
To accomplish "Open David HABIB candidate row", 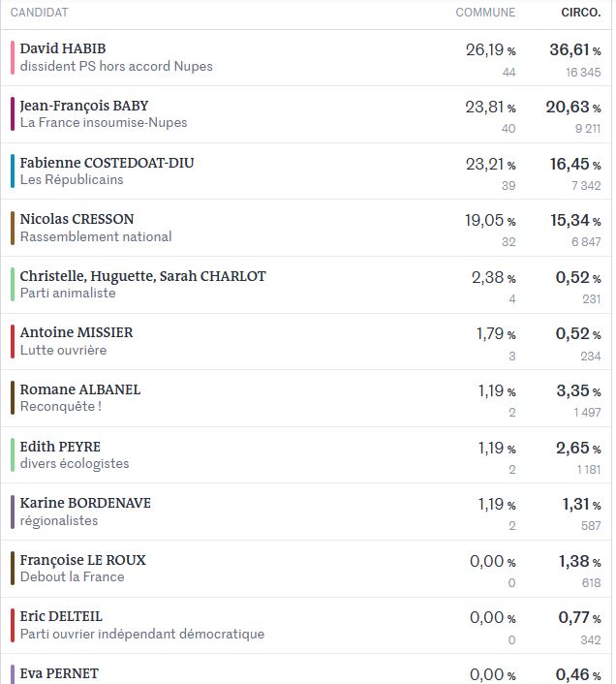I will click(x=306, y=58).
